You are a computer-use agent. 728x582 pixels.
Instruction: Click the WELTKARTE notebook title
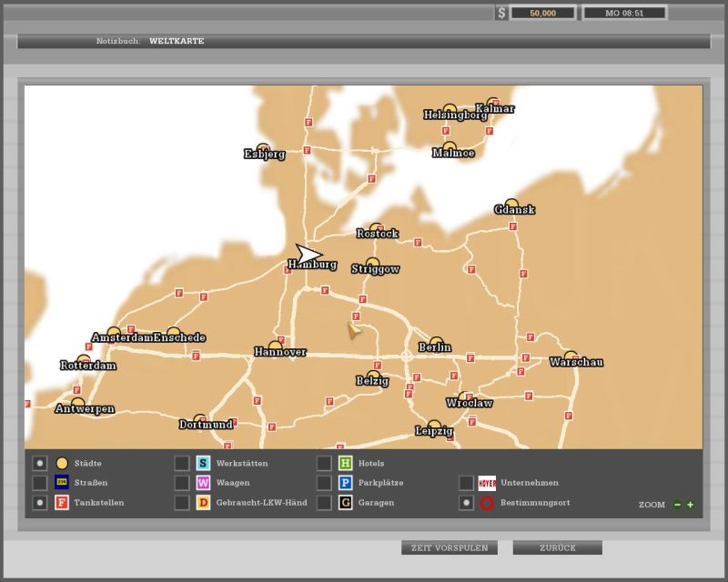tap(177, 41)
